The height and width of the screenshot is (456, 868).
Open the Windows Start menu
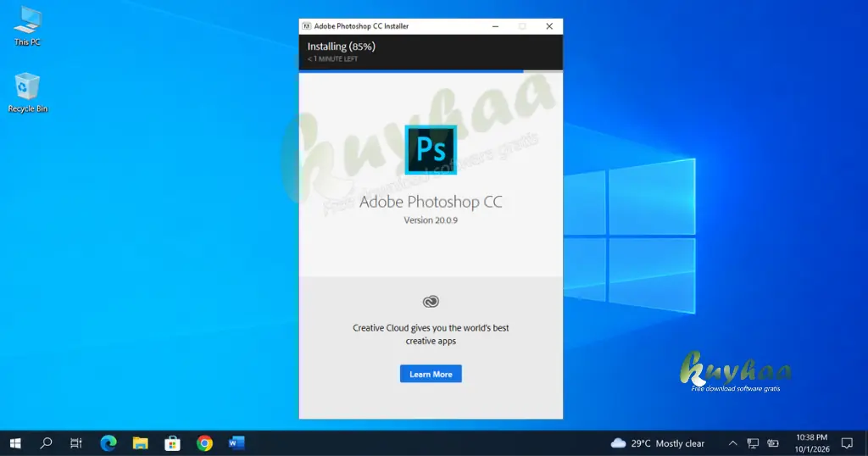[x=15, y=443]
